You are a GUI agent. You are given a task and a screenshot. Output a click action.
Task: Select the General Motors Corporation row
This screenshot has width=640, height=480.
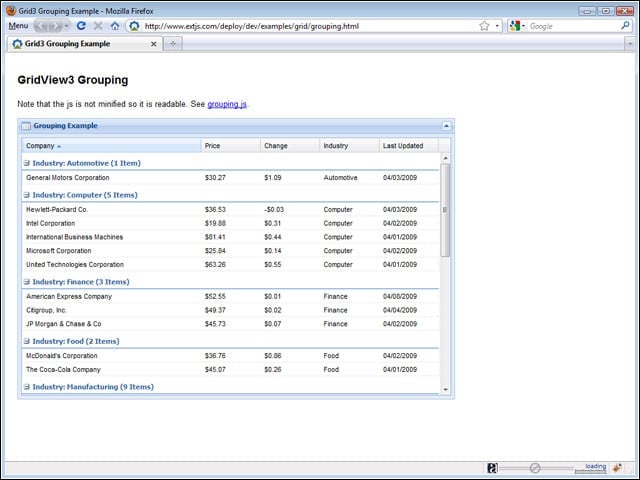231,178
